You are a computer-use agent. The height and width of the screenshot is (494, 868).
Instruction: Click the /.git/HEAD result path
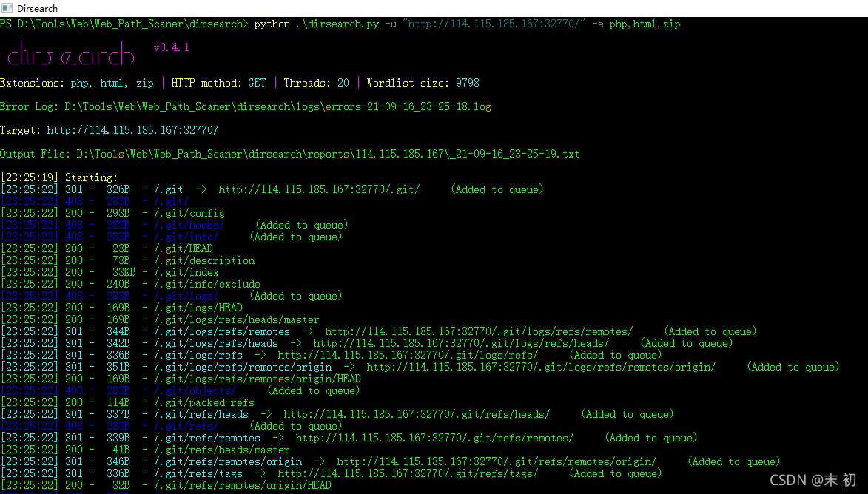pyautogui.click(x=183, y=248)
